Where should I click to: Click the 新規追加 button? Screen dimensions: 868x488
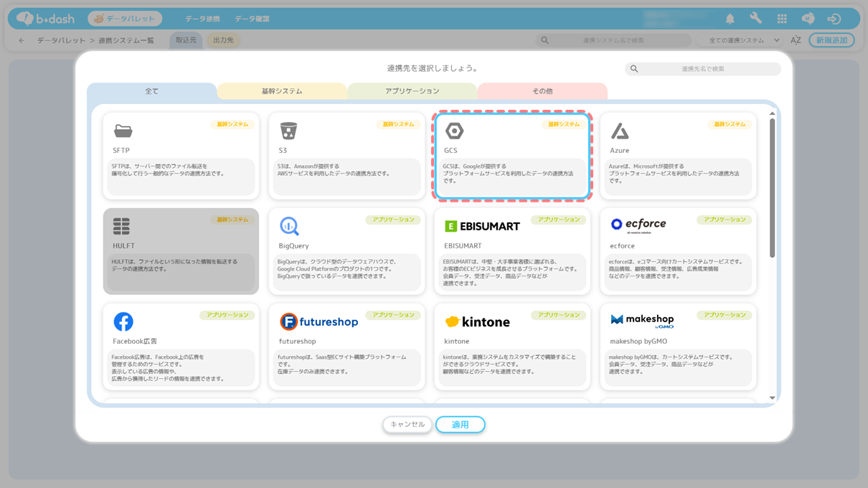tap(831, 40)
